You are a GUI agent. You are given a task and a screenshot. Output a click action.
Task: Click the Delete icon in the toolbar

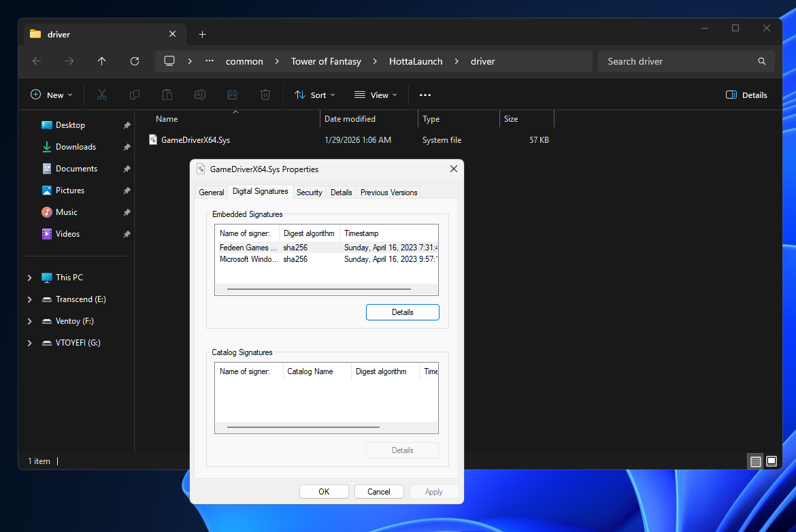pyautogui.click(x=265, y=95)
